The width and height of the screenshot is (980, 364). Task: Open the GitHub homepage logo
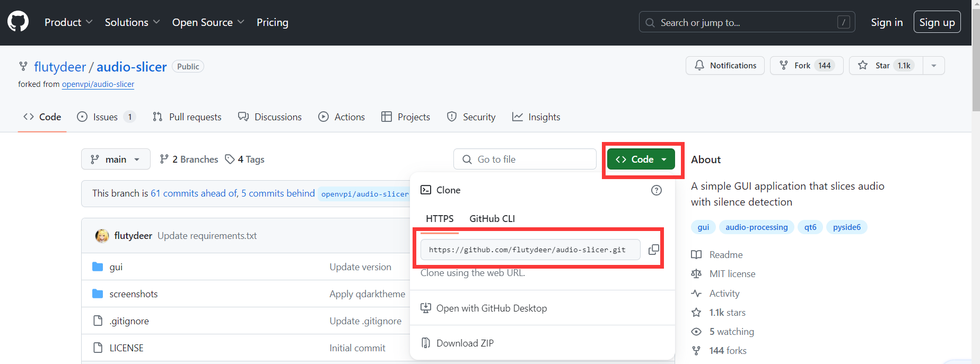(18, 22)
